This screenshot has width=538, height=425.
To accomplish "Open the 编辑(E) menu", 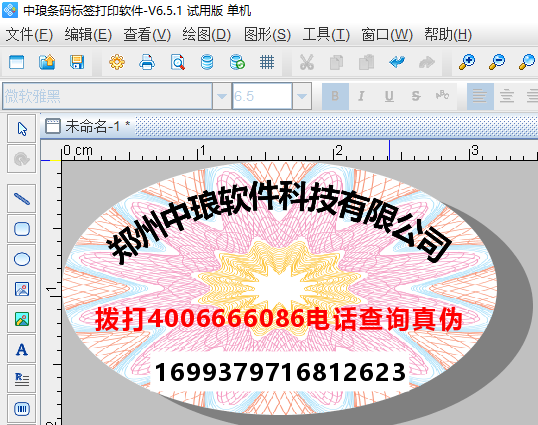I will pos(88,35).
